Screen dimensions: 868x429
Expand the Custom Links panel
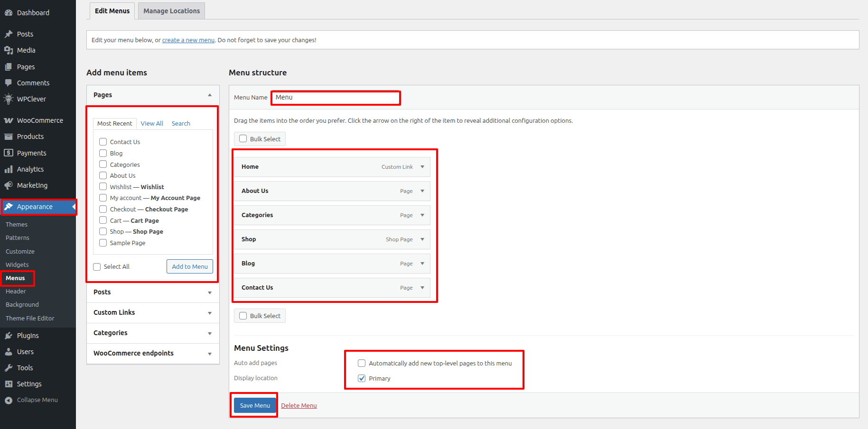pyautogui.click(x=209, y=313)
